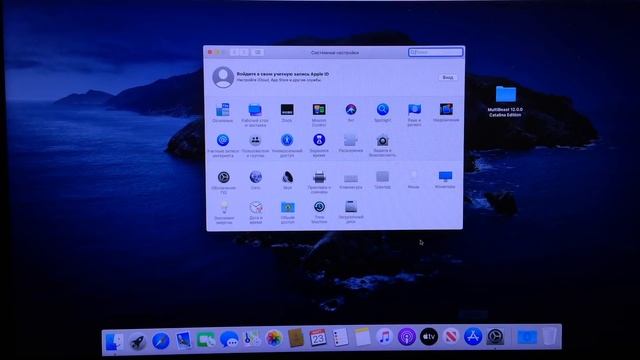Open Sharing (Общий доступ) folder icon
This screenshot has height=360, width=640.
point(288,207)
